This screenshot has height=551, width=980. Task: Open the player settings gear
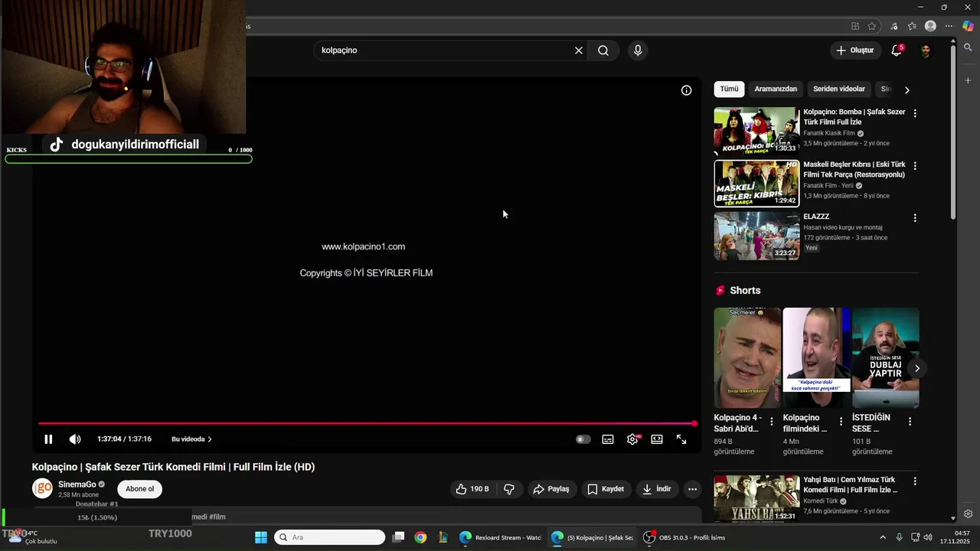pos(632,439)
